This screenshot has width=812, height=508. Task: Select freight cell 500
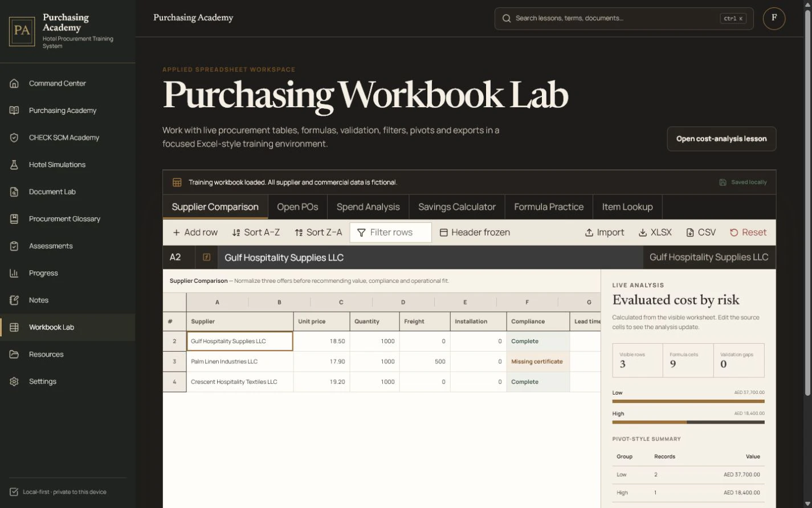coord(425,361)
